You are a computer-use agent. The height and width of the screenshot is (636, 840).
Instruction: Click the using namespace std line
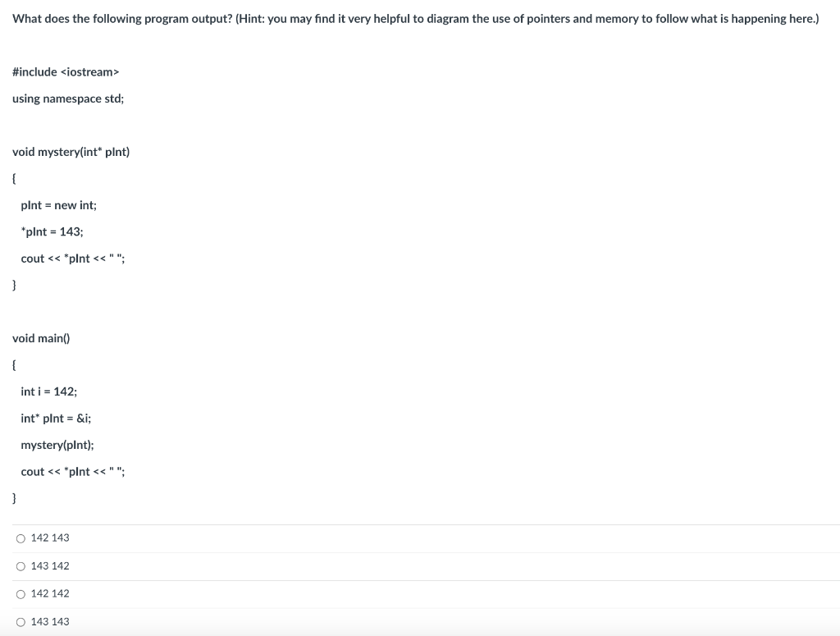coord(67,98)
